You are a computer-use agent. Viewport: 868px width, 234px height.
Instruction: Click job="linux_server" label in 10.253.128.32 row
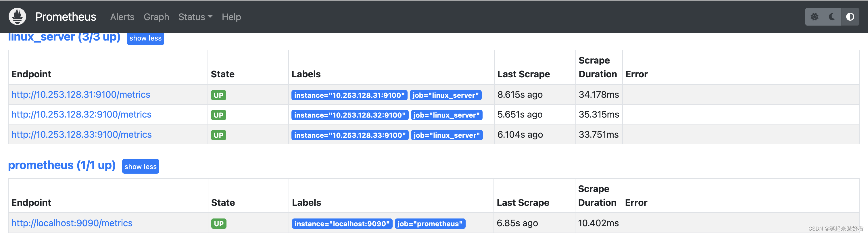tap(446, 115)
